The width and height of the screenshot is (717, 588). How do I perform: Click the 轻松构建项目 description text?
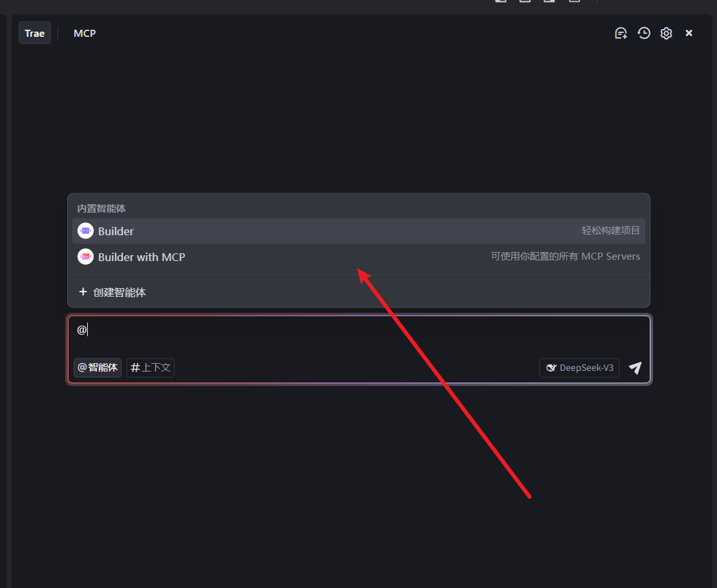coord(610,231)
